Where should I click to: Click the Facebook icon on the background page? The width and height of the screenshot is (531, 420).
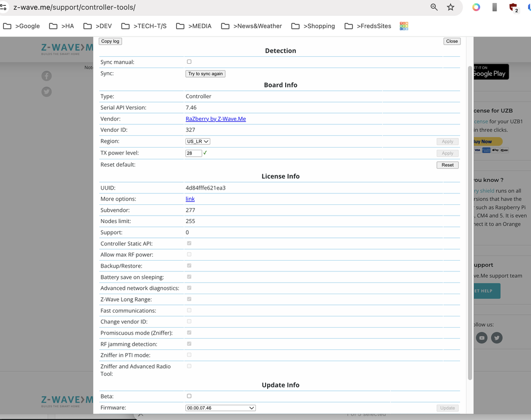tap(47, 76)
